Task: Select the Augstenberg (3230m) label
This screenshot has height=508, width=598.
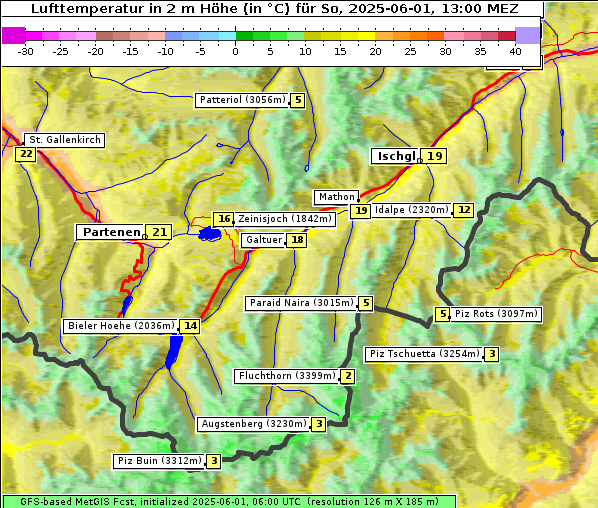Action: (254, 424)
